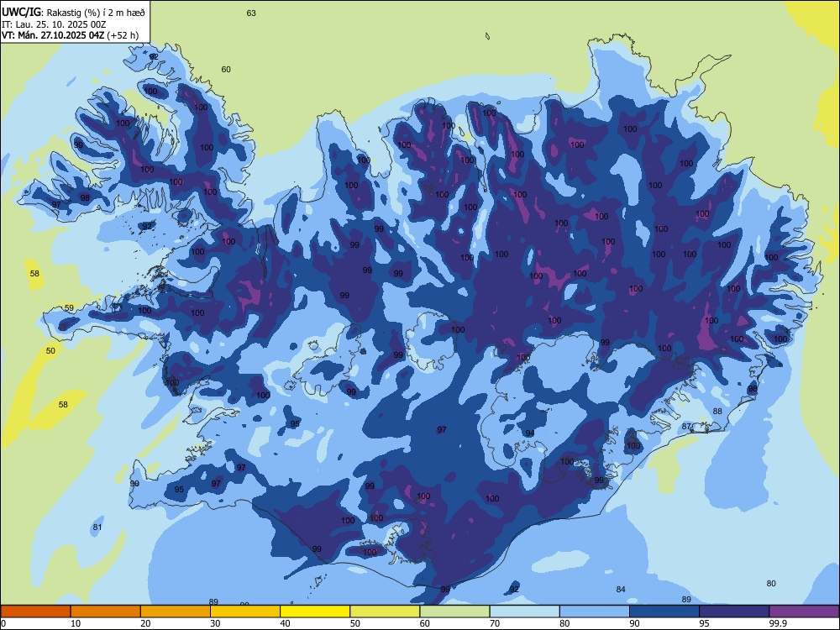Click the legend label 30

pos(215,623)
